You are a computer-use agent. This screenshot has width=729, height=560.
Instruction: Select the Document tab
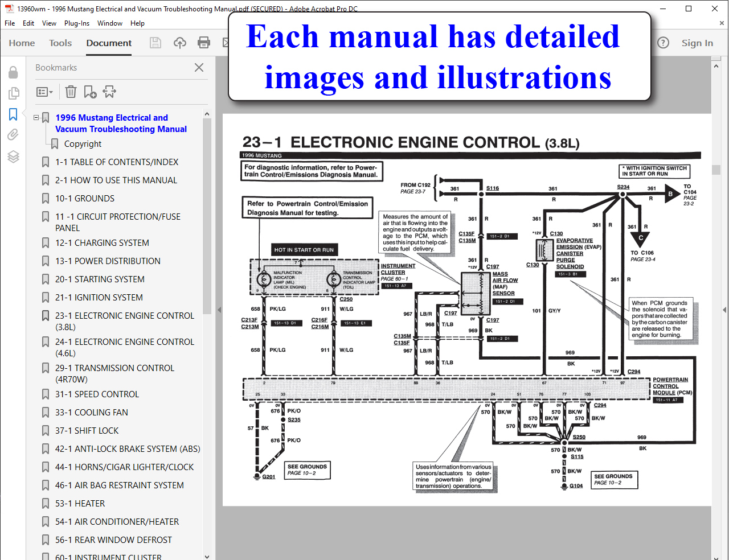109,43
